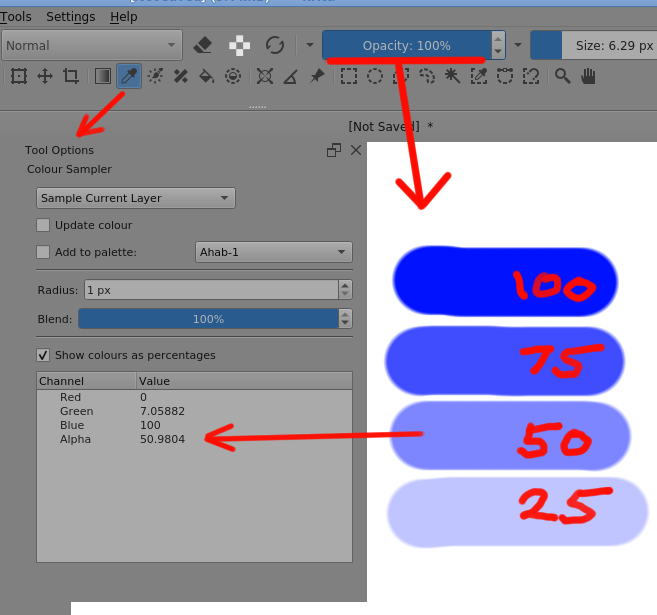Open the Settings menu
The width and height of the screenshot is (657, 615).
point(71,17)
